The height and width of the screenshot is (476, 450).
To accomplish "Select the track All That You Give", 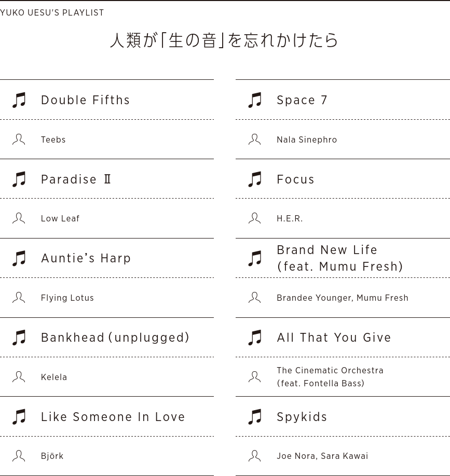I will pos(334,338).
